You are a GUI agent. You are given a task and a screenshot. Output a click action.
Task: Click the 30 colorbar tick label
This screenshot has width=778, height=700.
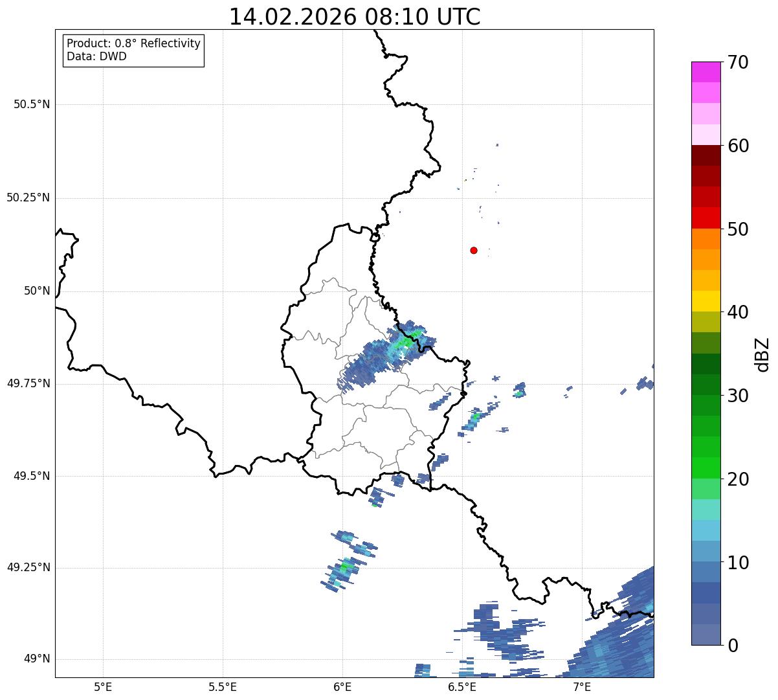(x=737, y=396)
